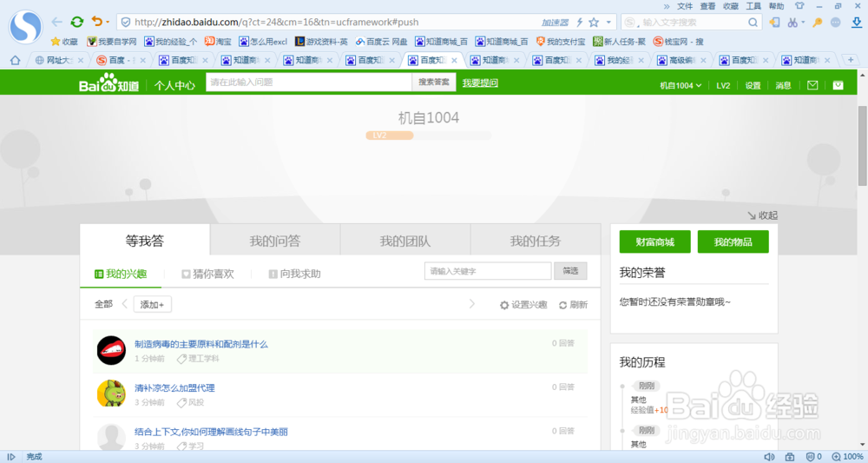Open the dropdown arrow beside the undo icon

coord(108,23)
